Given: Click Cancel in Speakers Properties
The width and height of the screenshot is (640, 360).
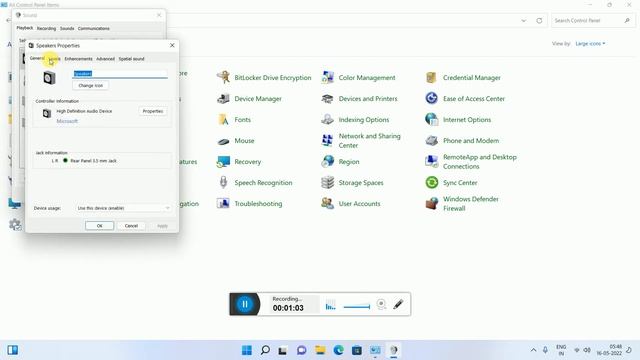Looking at the screenshot, I should 131,226.
